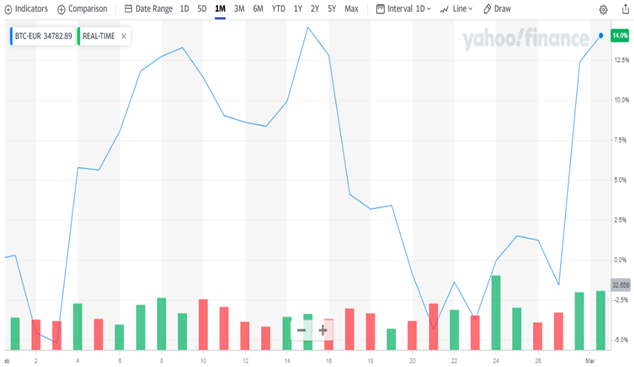Select the Max range

351,9
